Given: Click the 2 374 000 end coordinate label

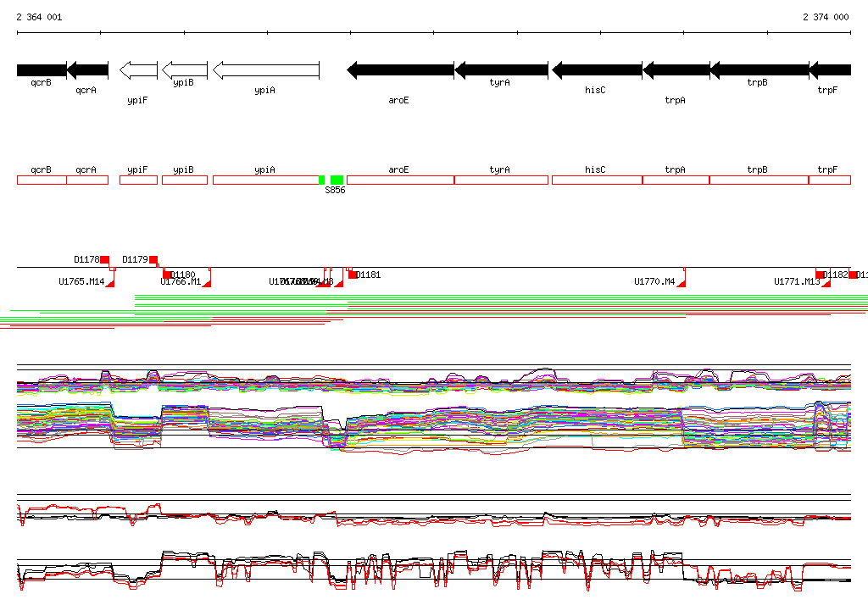Looking at the screenshot, I should click(x=826, y=17).
